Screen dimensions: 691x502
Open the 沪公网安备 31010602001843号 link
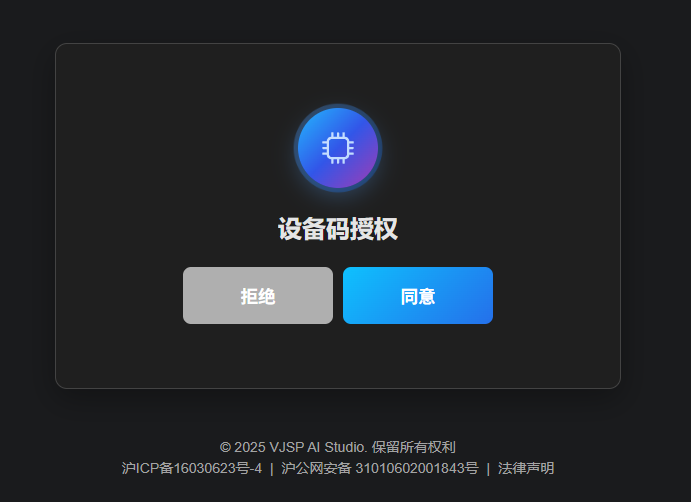(380, 468)
